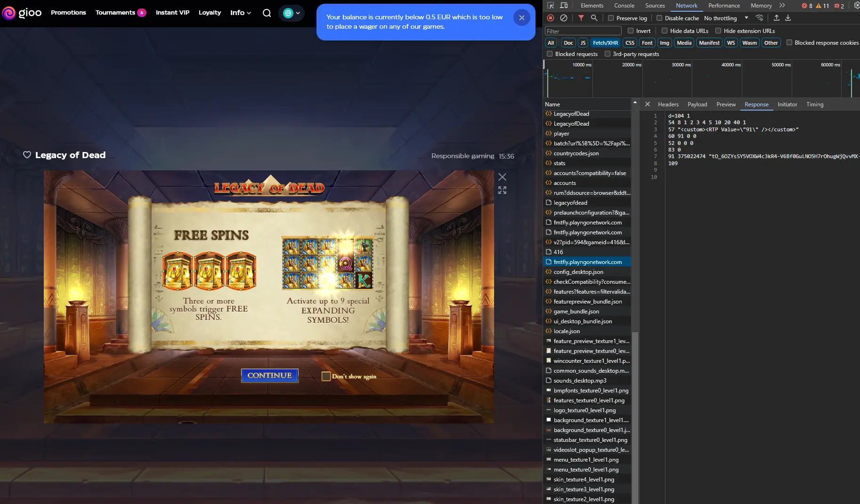Switch to Performance tab
Screen dimensions: 860x504
point(724,6)
